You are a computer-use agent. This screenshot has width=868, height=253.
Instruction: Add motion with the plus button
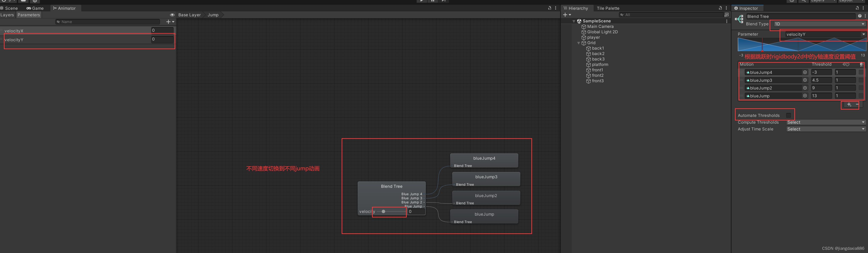tap(849, 104)
